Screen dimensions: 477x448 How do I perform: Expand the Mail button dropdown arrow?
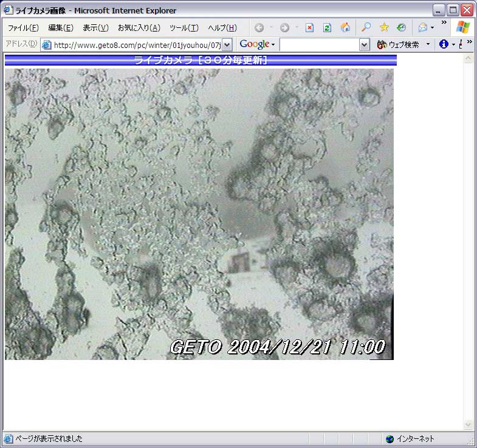(432, 28)
